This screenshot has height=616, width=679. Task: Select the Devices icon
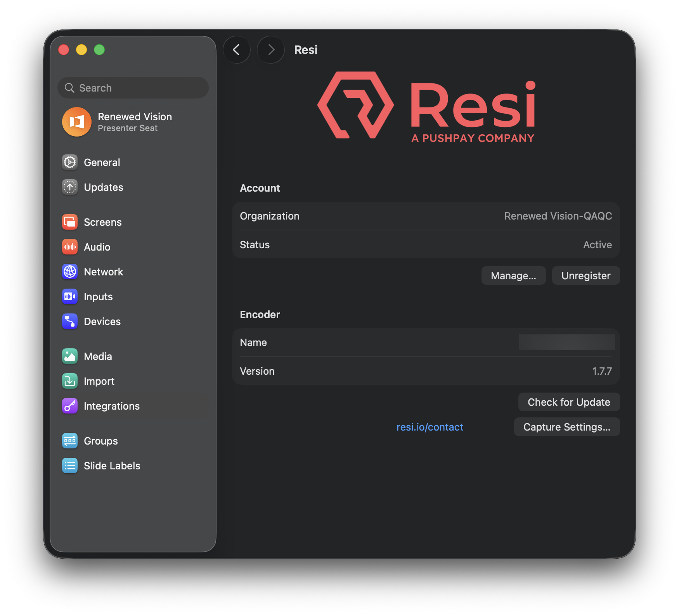70,321
